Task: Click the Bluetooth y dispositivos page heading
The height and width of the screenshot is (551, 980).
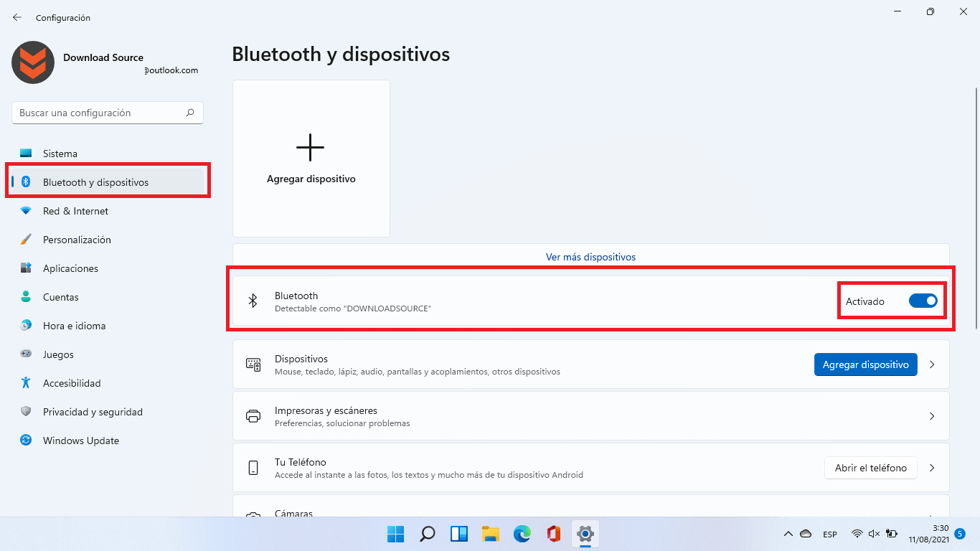Action: coord(341,54)
